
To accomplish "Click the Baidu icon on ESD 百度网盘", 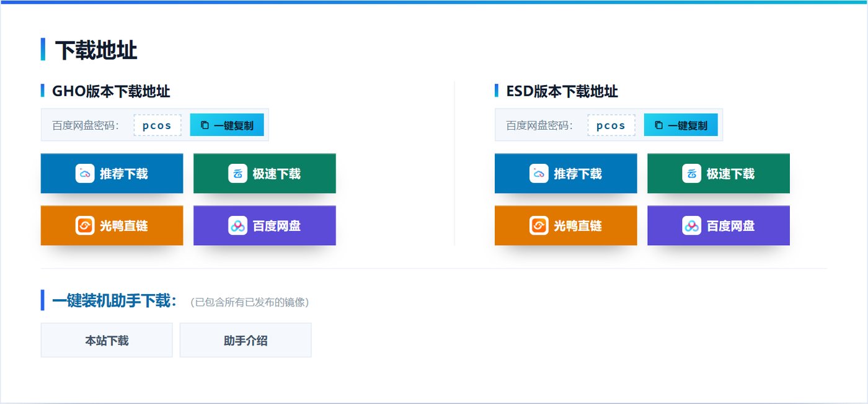I will [691, 226].
